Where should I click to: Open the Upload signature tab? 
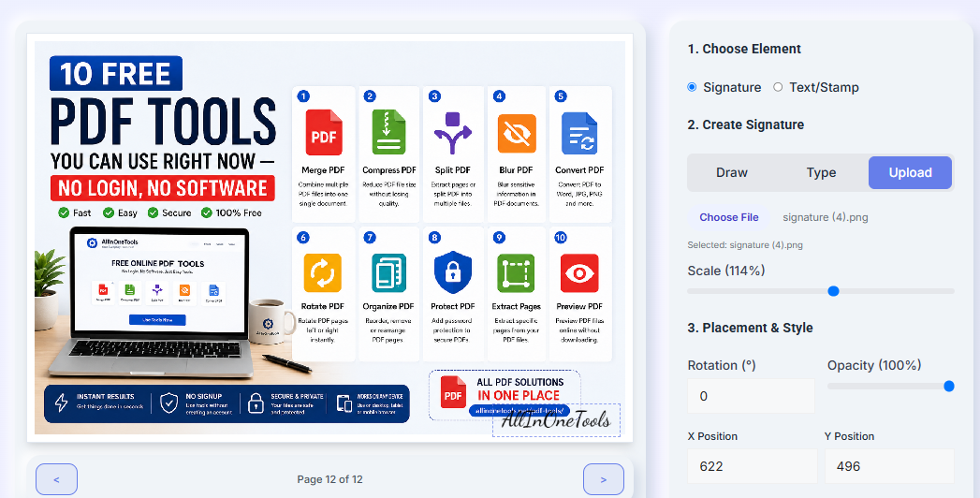(x=910, y=172)
